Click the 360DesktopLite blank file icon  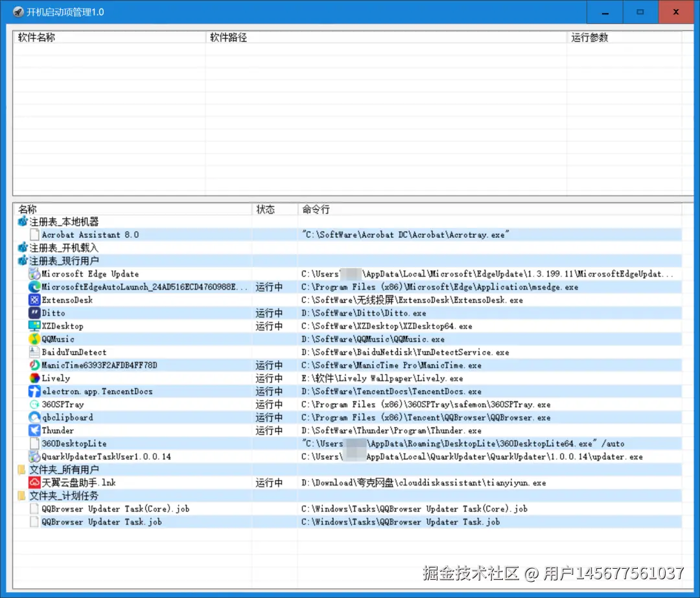34,444
